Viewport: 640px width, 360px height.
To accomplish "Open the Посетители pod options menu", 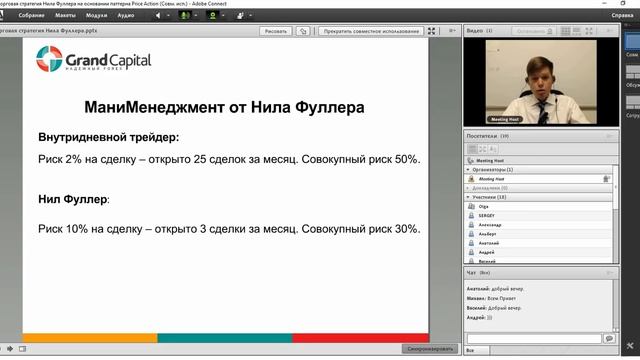I will 609,136.
